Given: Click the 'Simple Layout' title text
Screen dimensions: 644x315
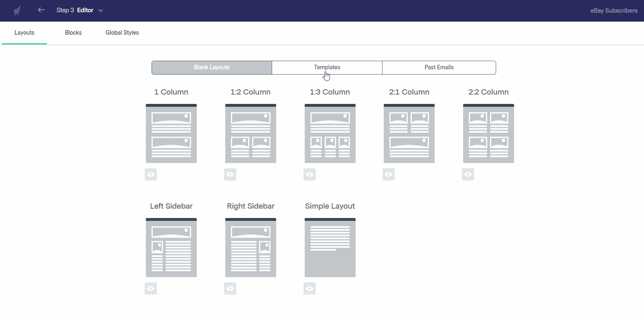Looking at the screenshot, I should 330,206.
